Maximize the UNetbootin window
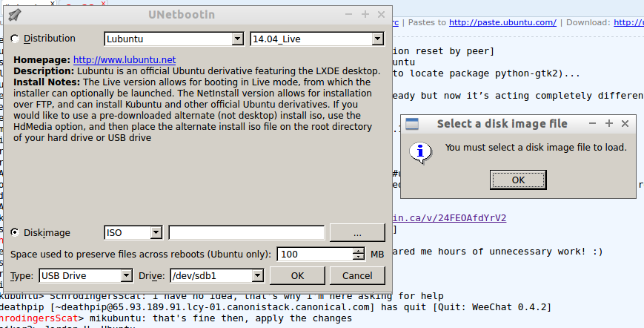The image size is (644, 328). (x=365, y=15)
